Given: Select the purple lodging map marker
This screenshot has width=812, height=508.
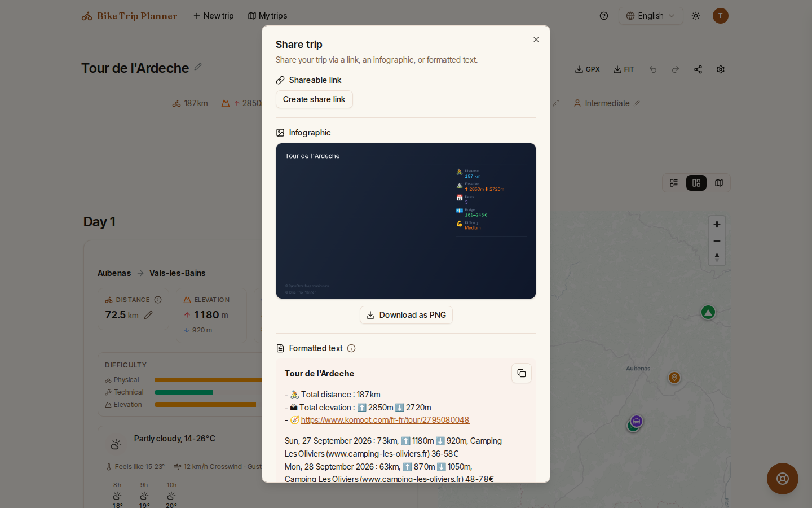Looking at the screenshot, I should (x=637, y=421).
